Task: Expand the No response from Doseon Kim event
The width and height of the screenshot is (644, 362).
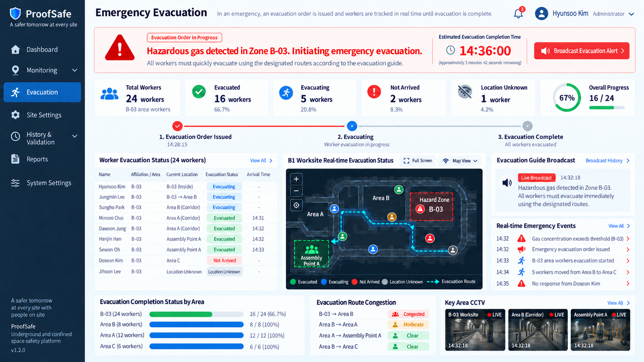Action: (628, 284)
